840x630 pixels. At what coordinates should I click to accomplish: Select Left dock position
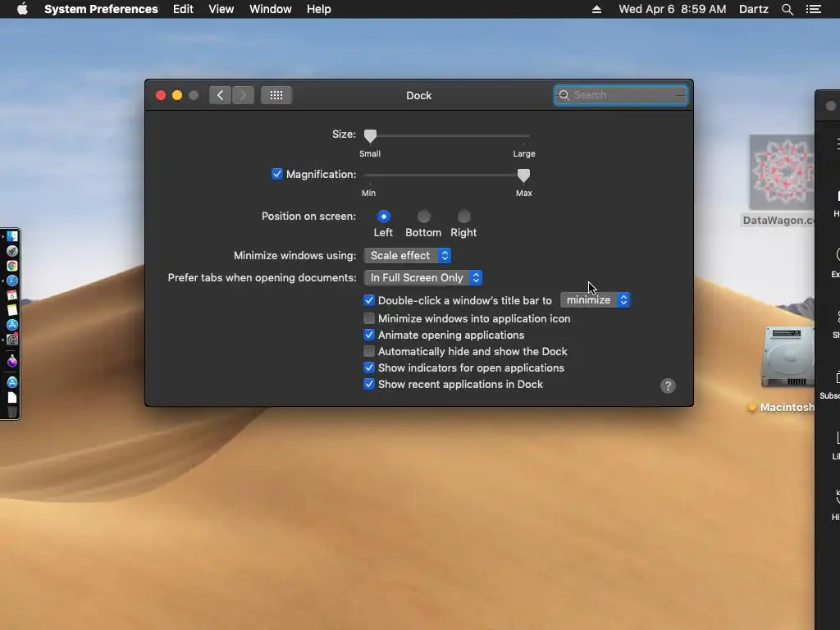384,217
